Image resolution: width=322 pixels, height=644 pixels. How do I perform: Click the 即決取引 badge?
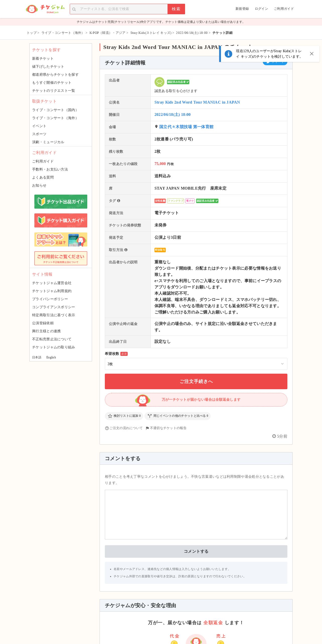(160, 250)
